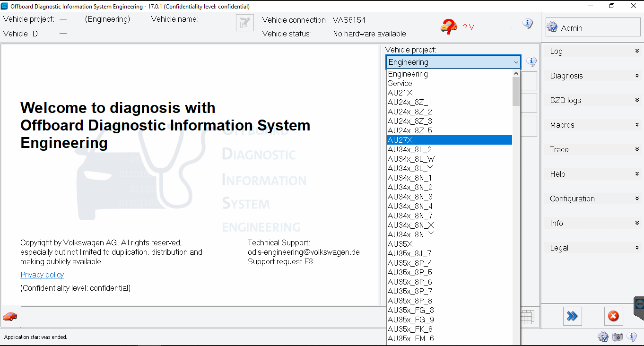Click the car with question mark icon
The width and height of the screenshot is (644, 346).
[448, 26]
